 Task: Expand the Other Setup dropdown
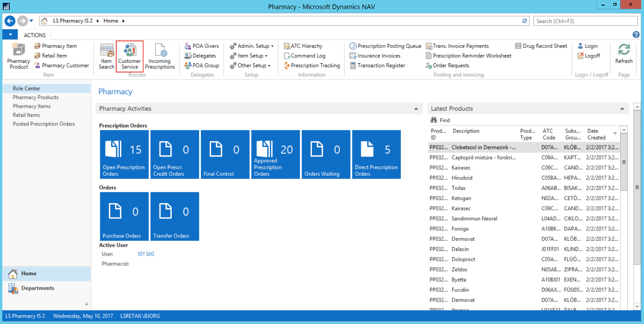pyautogui.click(x=250, y=66)
